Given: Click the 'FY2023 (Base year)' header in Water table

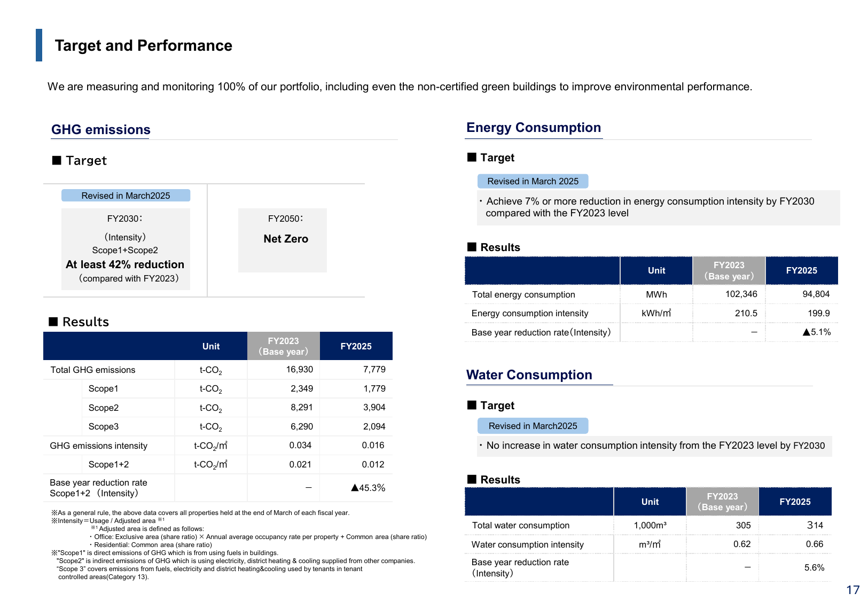Looking at the screenshot, I should 722,502.
